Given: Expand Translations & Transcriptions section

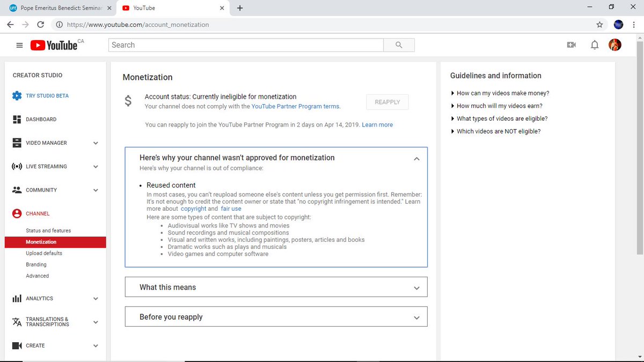Looking at the screenshot, I should (x=96, y=322).
